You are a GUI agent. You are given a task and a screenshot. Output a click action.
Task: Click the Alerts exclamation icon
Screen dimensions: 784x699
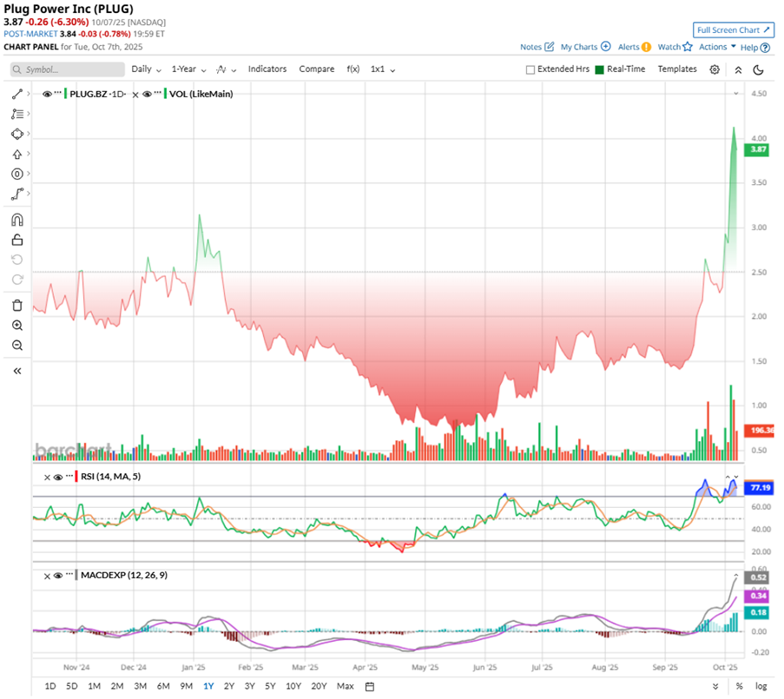pyautogui.click(x=646, y=47)
